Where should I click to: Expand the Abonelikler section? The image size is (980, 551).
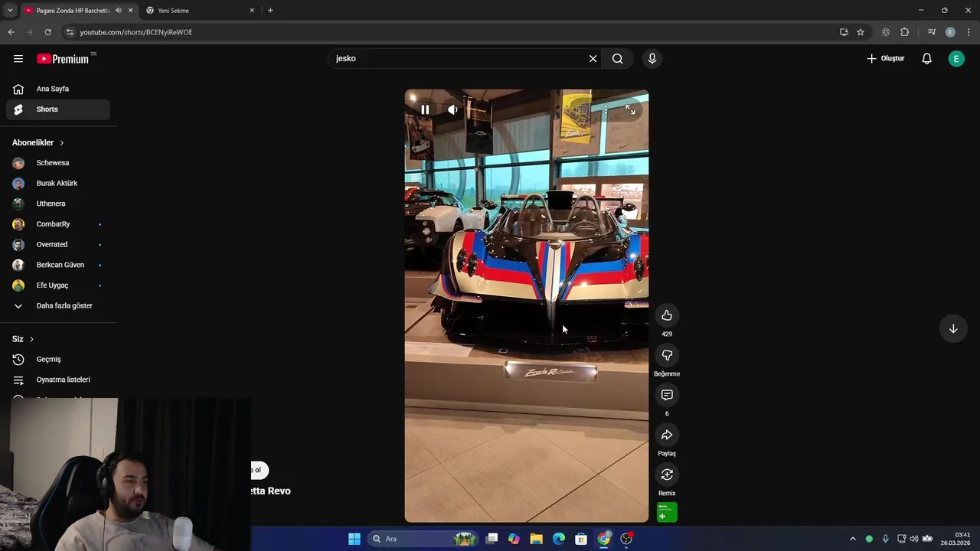point(38,143)
